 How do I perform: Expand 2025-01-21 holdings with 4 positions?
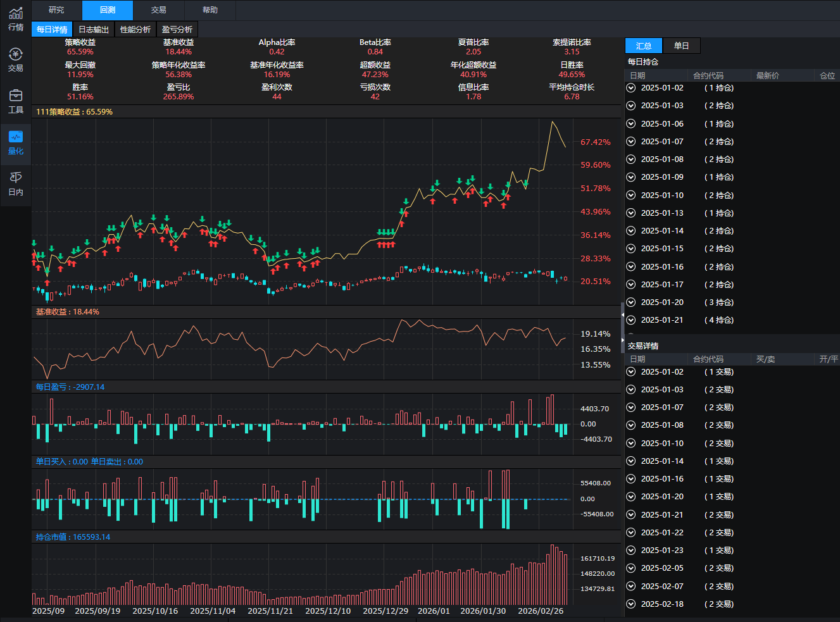pyautogui.click(x=631, y=320)
